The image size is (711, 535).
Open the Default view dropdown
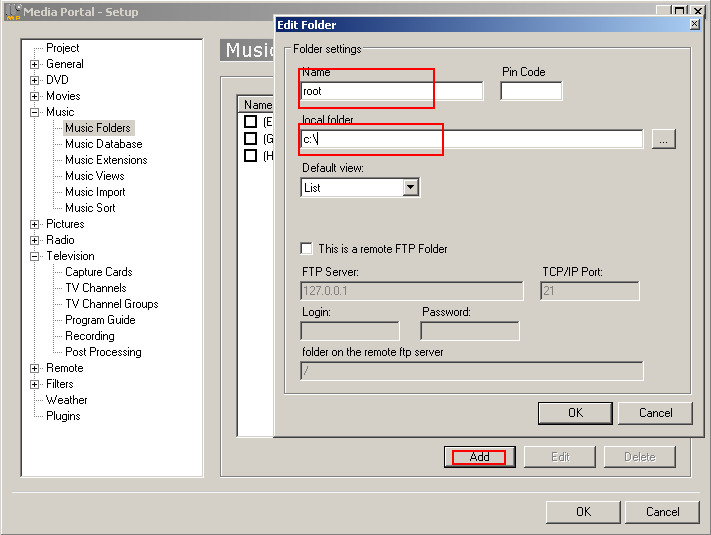(x=410, y=187)
